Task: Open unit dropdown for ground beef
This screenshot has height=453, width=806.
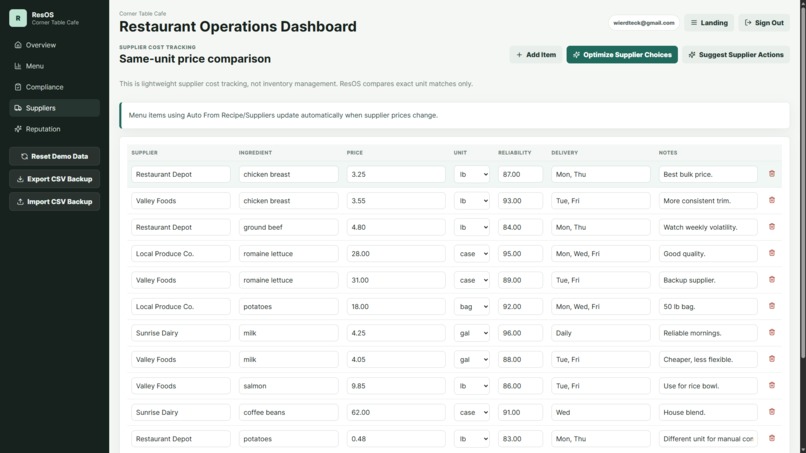Action: [x=472, y=227]
